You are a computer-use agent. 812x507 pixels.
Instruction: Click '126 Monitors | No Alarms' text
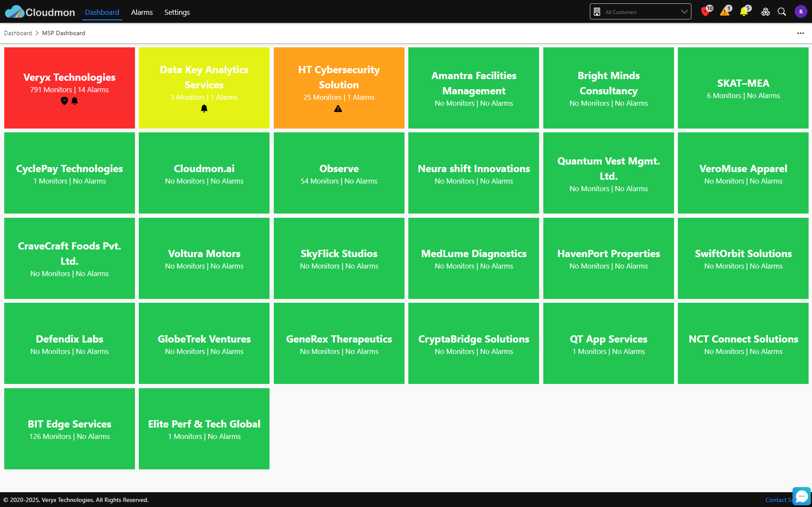point(69,436)
